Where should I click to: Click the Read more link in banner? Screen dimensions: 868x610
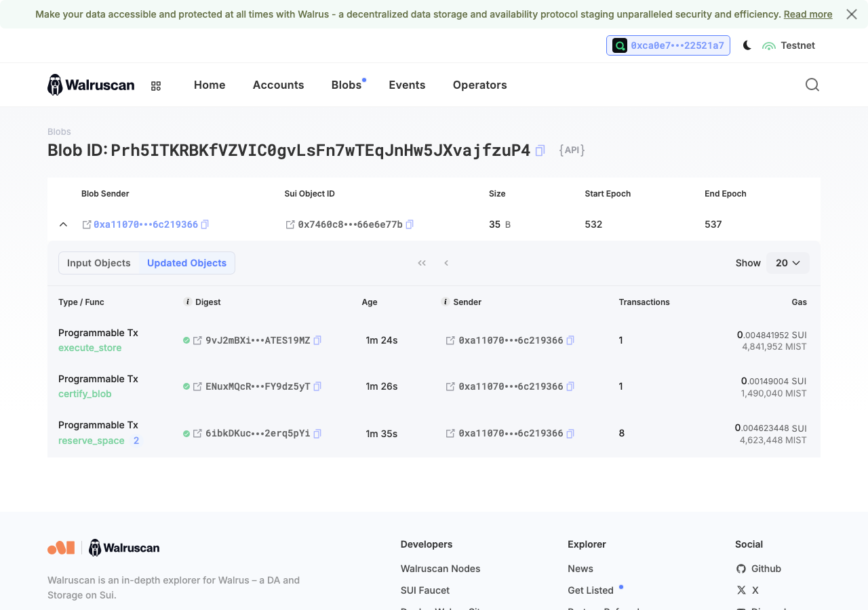point(808,14)
